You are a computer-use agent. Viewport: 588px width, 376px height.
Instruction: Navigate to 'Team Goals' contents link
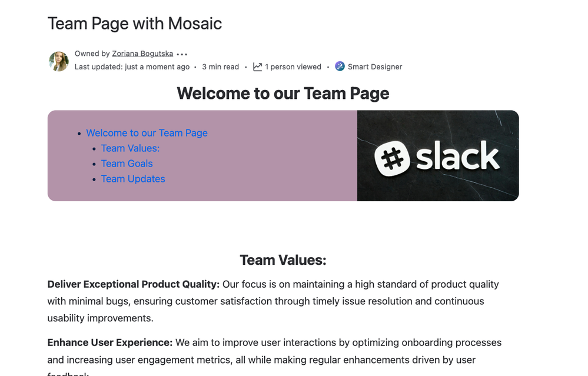point(127,164)
